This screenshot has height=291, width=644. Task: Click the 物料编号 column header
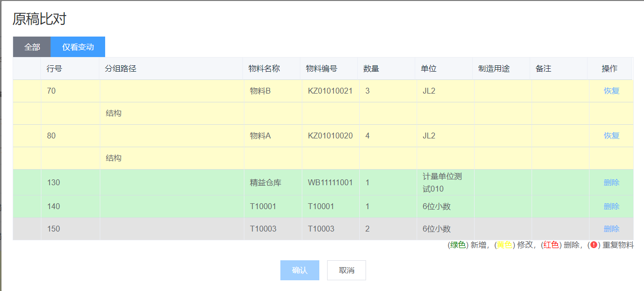322,69
